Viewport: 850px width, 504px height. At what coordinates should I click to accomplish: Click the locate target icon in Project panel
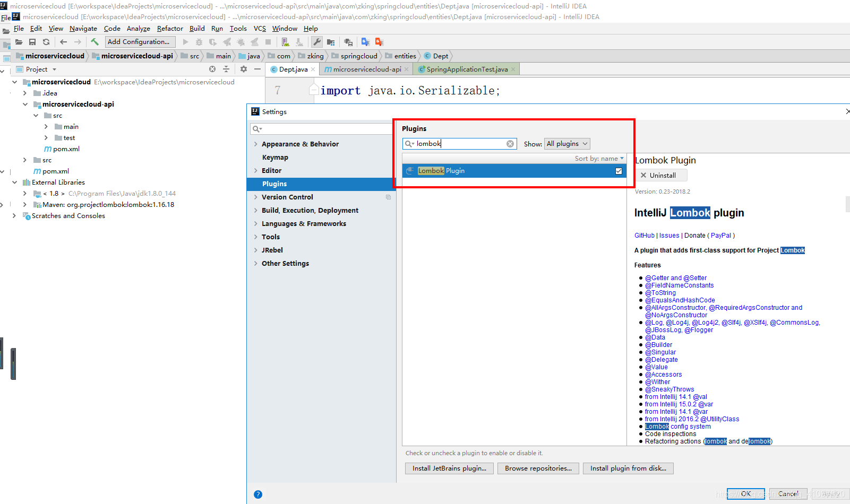212,69
